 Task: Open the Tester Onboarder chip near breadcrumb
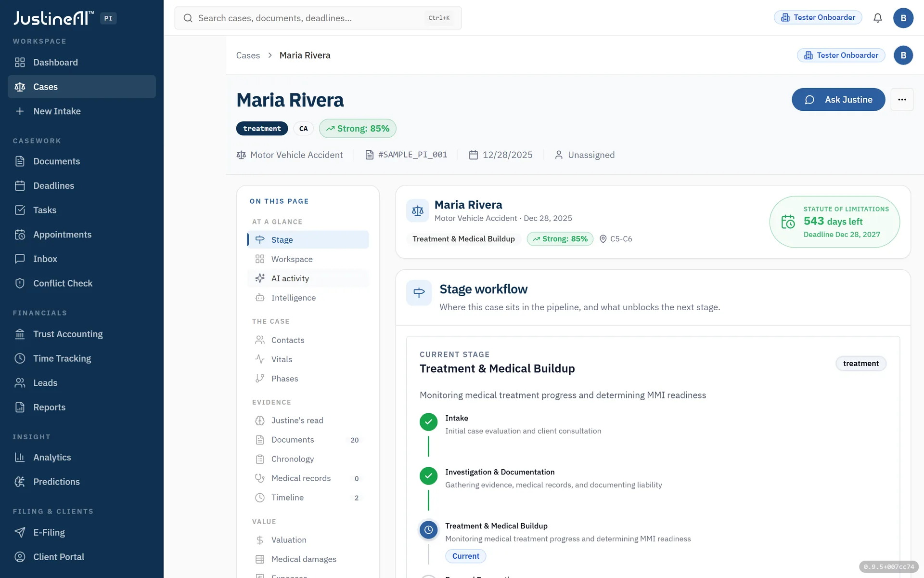(841, 55)
